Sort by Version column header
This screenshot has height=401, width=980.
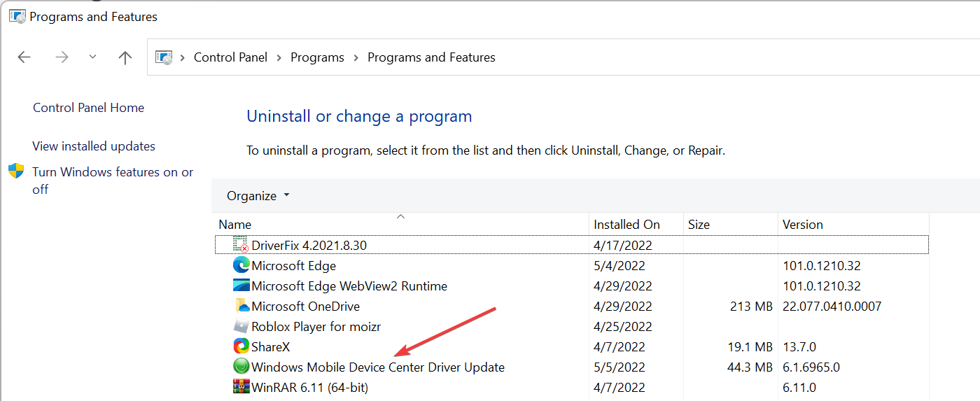(853, 225)
